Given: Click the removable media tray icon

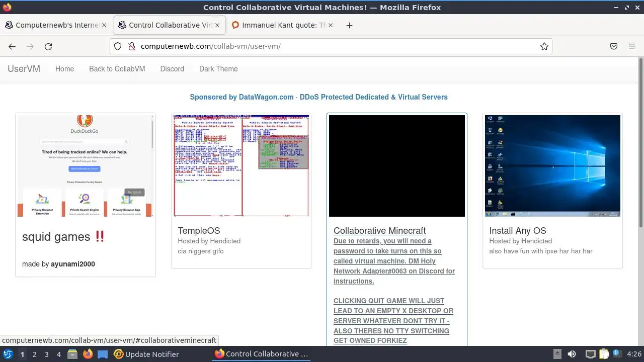Looking at the screenshot, I should point(557,354).
